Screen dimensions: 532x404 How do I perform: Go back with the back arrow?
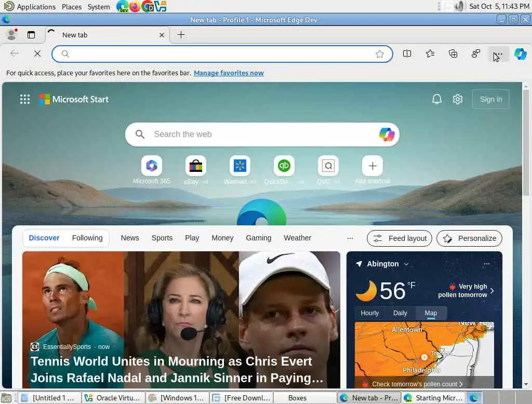15,53
